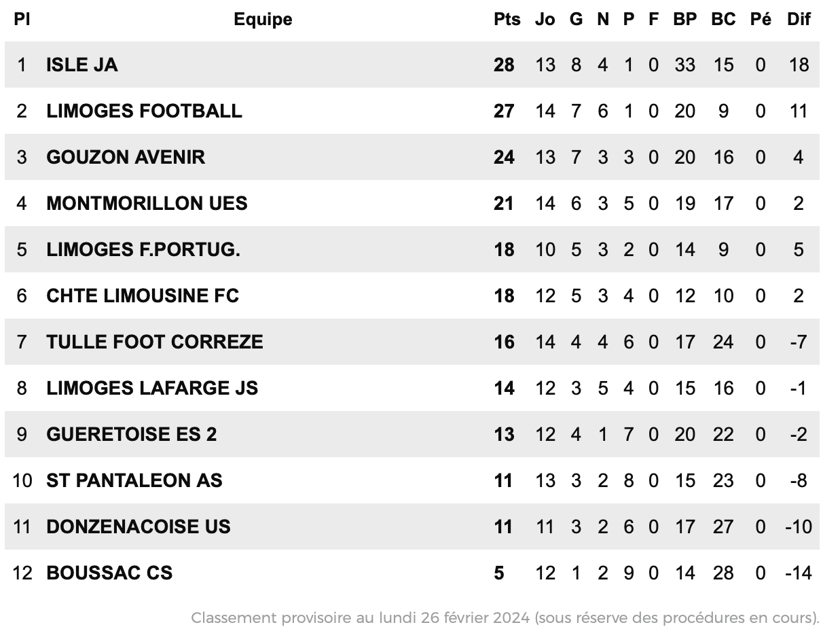Click the Jo column header
The height and width of the screenshot is (644, 823).
tap(545, 20)
